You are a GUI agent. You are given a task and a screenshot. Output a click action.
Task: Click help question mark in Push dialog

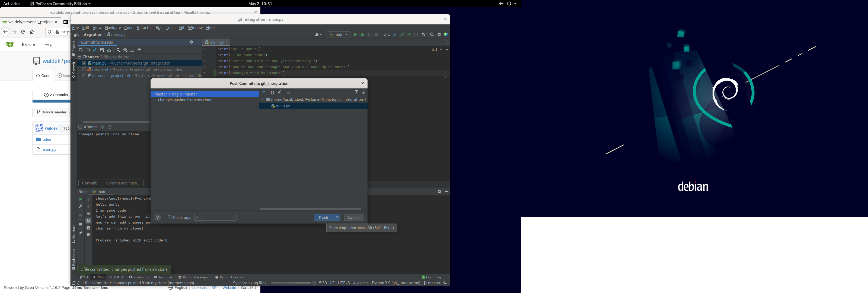click(x=158, y=218)
